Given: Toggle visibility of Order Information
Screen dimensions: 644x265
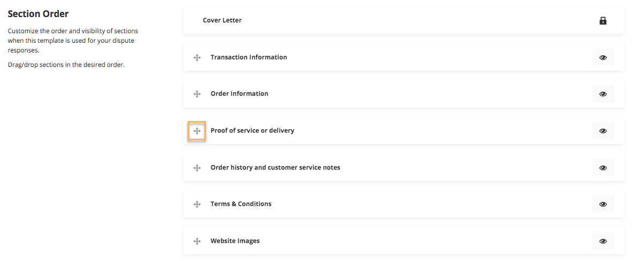Looking at the screenshot, I should (603, 94).
